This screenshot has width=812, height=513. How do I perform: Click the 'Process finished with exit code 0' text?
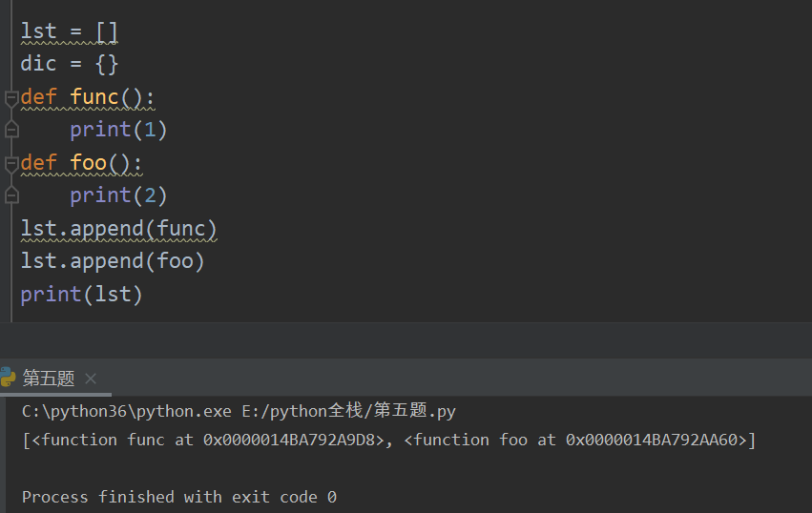click(179, 497)
